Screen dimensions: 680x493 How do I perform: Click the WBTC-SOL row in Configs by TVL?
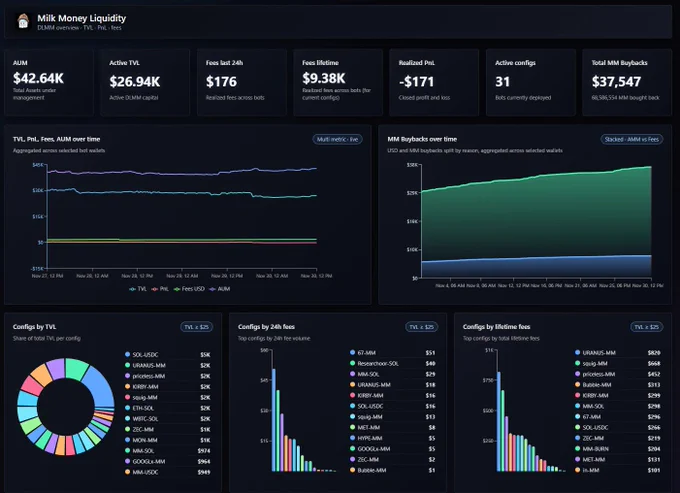[167, 419]
